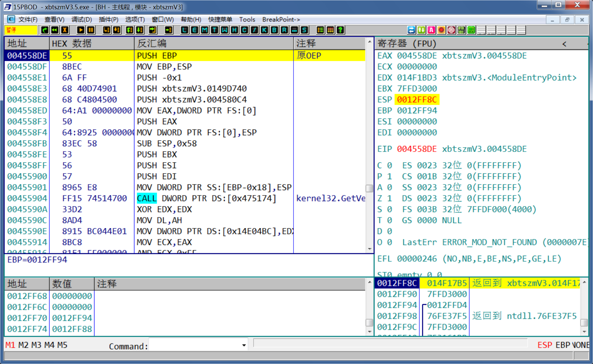Click the pink 'A' plugin toolbar icon
The image size is (593, 364).
[431, 30]
